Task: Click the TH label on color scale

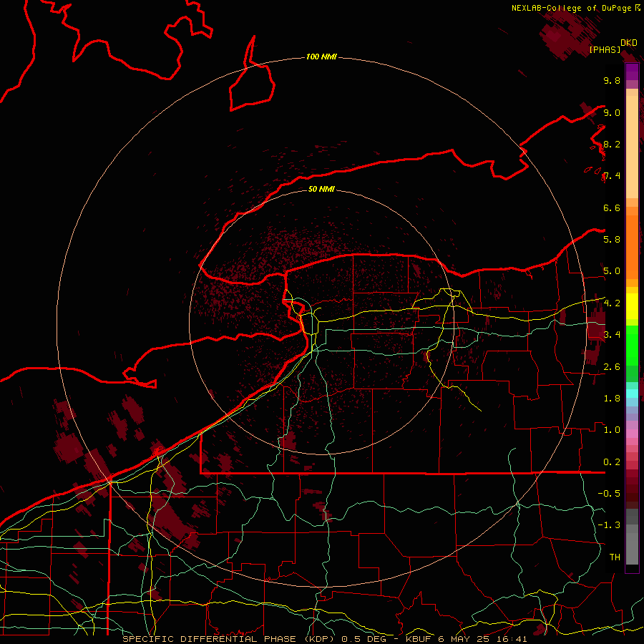Action: 615,557
